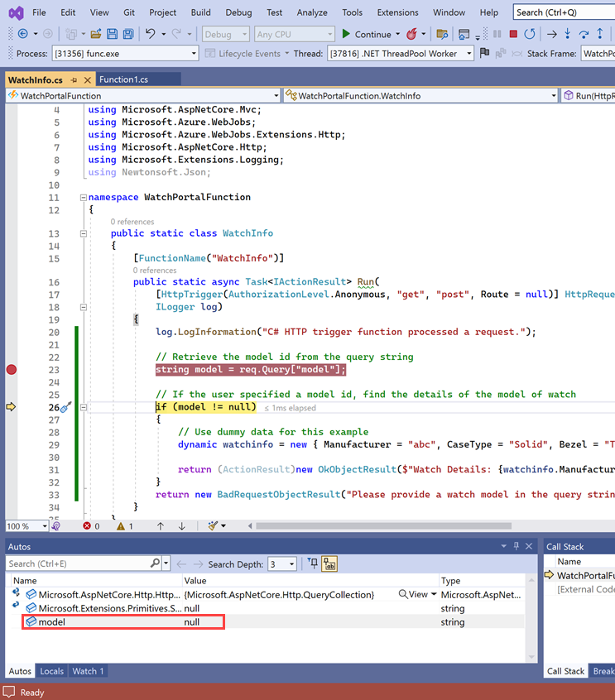Click the Call Stack bottom tab
This screenshot has height=700, width=615.
[565, 671]
